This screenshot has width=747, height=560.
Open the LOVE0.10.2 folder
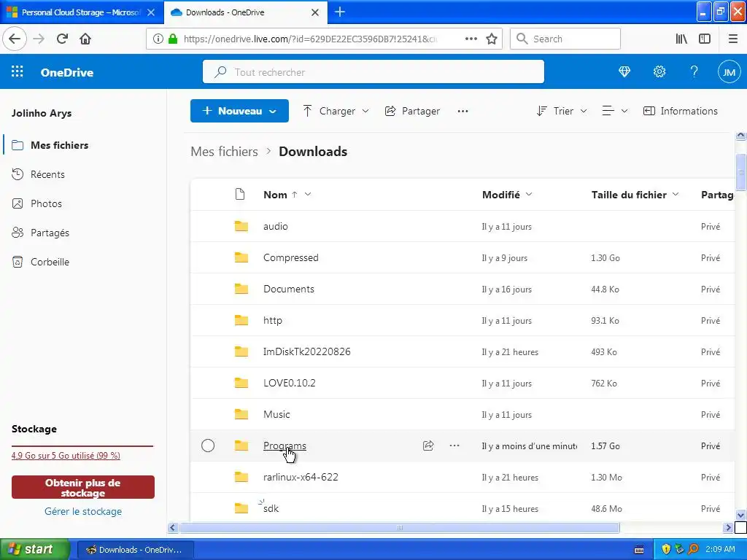[289, 384]
